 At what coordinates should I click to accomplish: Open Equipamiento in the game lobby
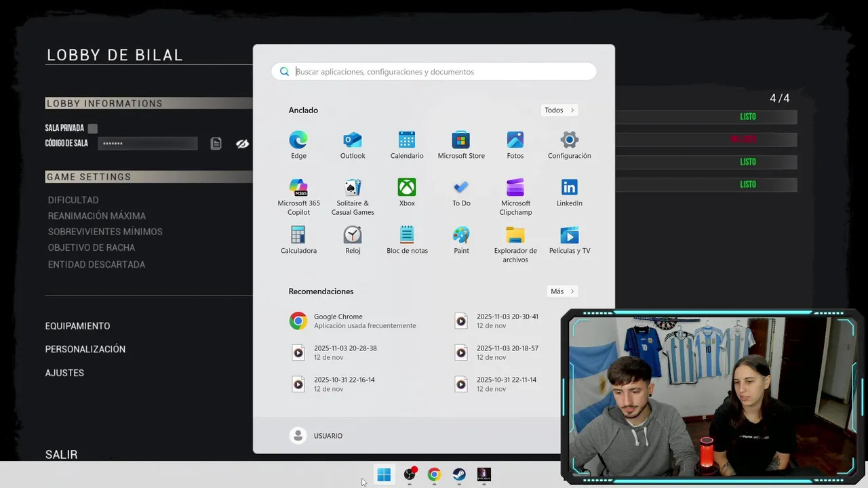(x=77, y=326)
